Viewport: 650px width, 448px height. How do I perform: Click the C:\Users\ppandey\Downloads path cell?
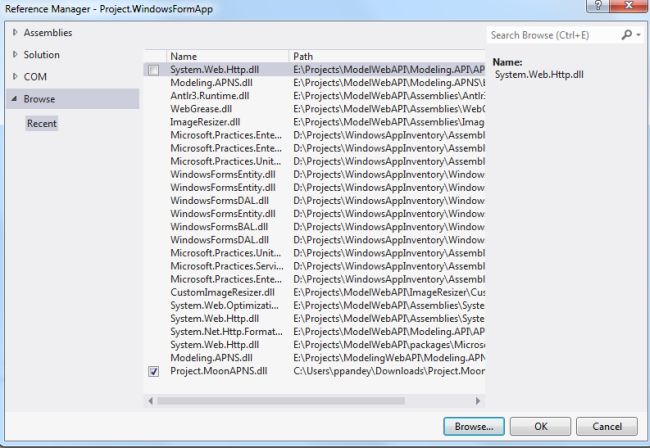click(389, 371)
